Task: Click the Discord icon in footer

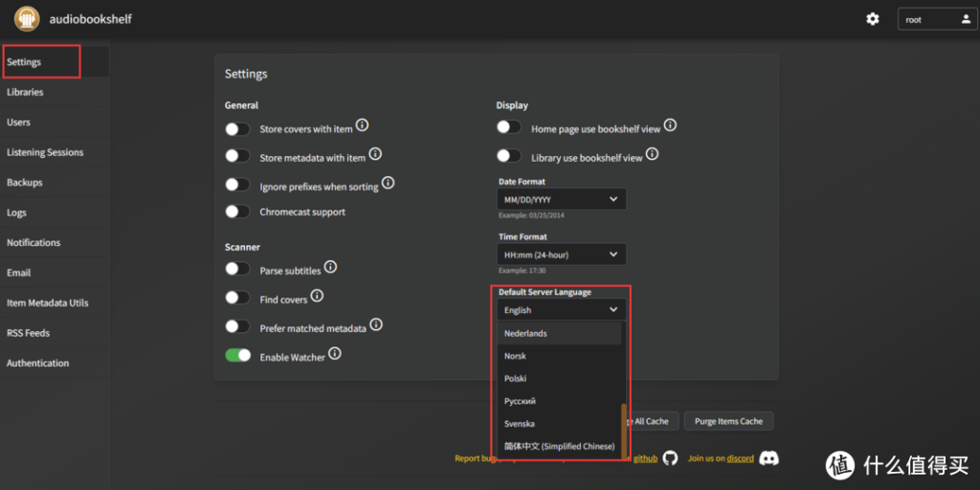Action: [x=768, y=458]
